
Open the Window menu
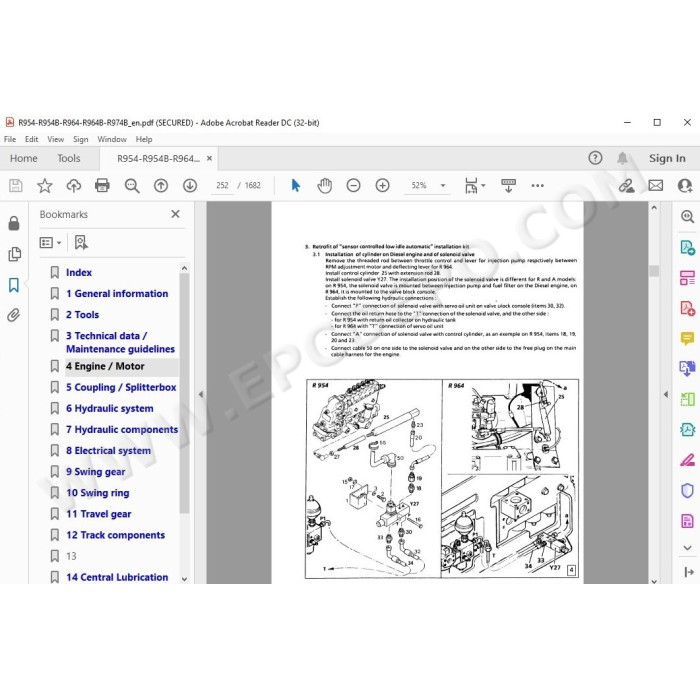(x=112, y=139)
